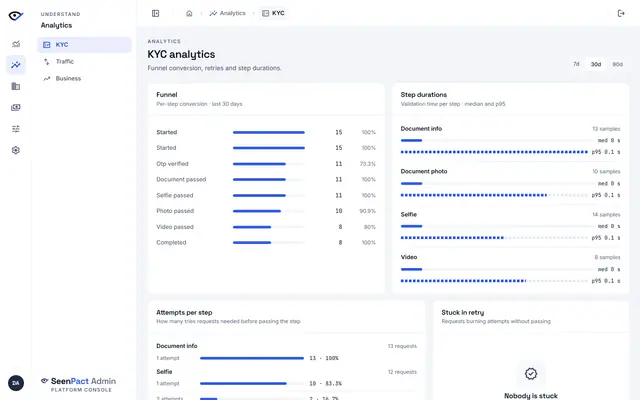The width and height of the screenshot is (640, 400).
Task: Click the logout icon at top right
Action: click(621, 13)
